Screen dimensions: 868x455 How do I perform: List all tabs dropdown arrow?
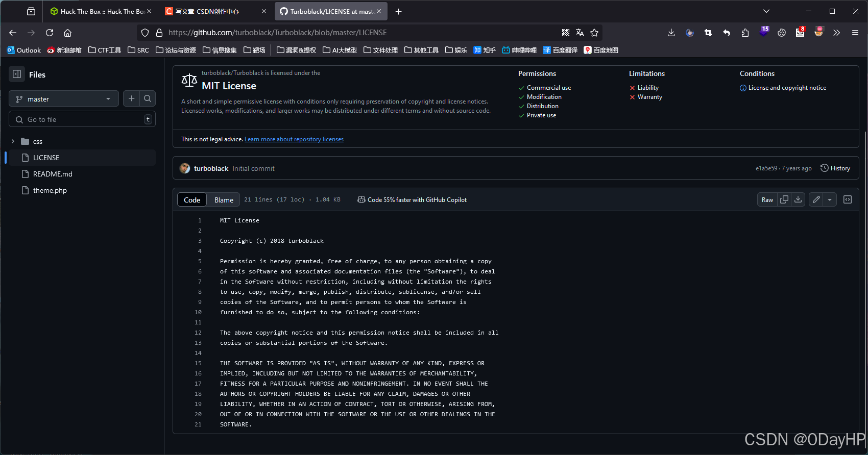point(766,11)
